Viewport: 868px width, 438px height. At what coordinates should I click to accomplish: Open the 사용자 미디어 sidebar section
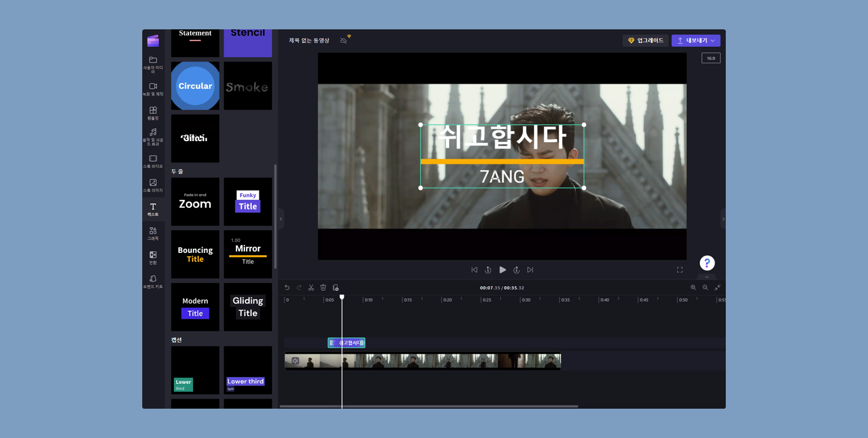point(153,65)
